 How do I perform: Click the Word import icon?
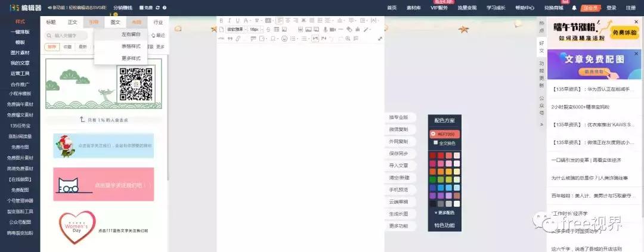(300, 29)
